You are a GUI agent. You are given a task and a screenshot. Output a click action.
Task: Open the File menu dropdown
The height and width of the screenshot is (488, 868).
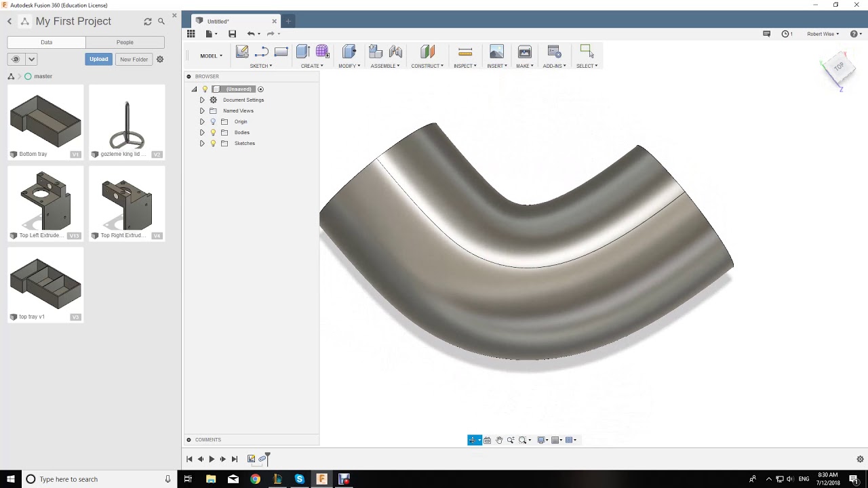click(x=210, y=34)
